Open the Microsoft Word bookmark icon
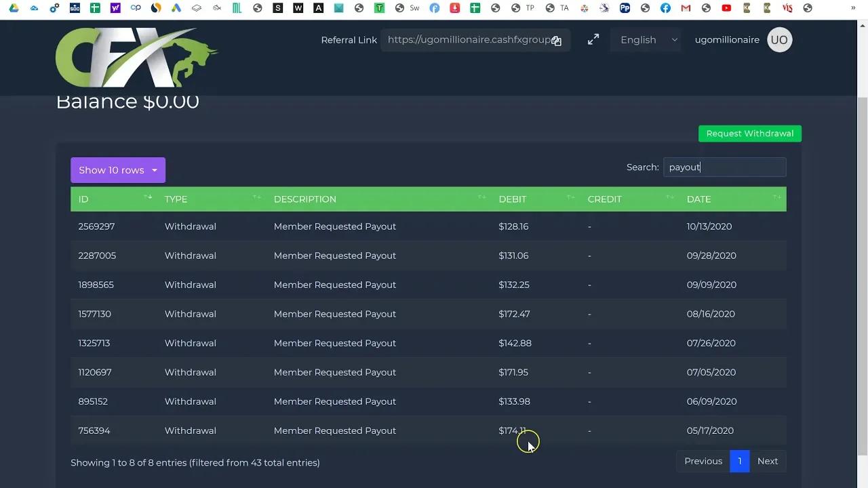 click(298, 8)
